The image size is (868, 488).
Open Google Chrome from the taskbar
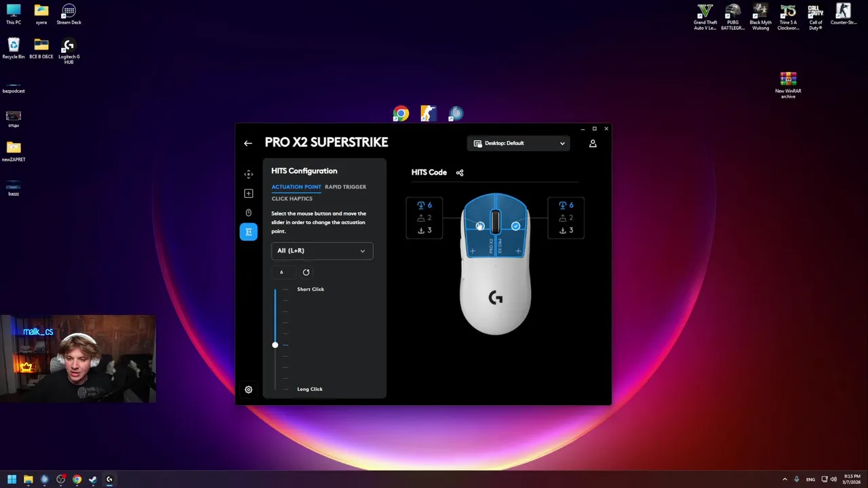click(77, 479)
